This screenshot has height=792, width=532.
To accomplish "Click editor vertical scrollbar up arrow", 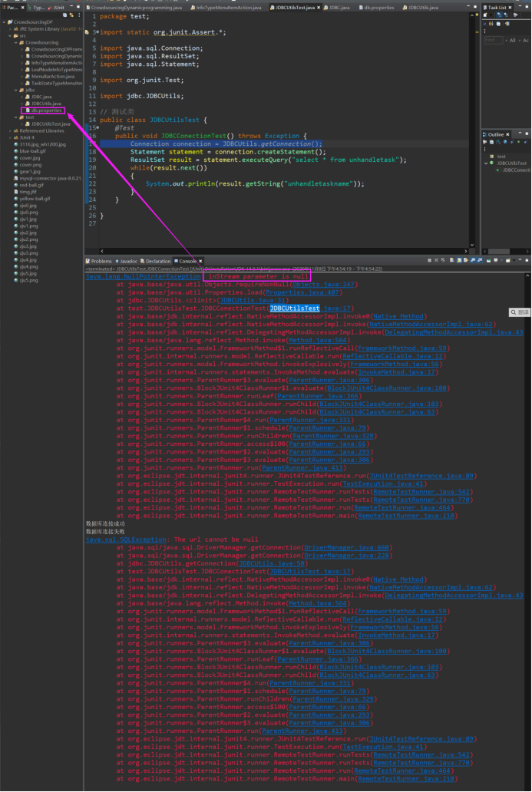I will pyautogui.click(x=472, y=16).
